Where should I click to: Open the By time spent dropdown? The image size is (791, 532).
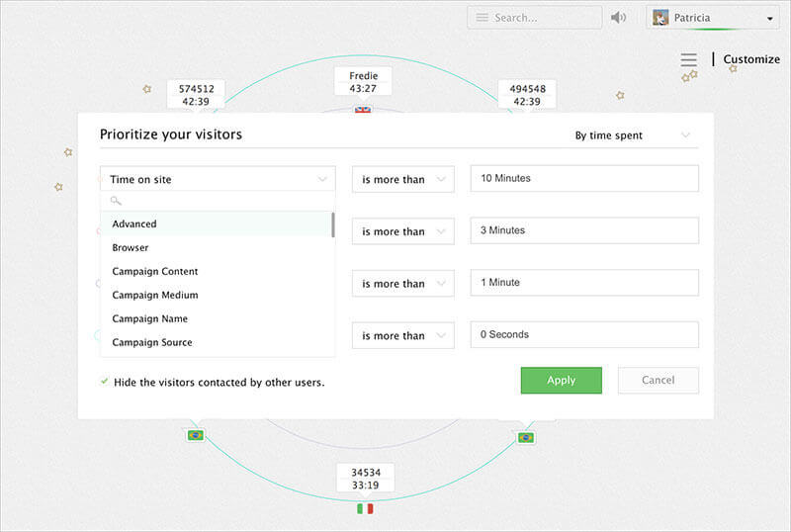click(633, 135)
